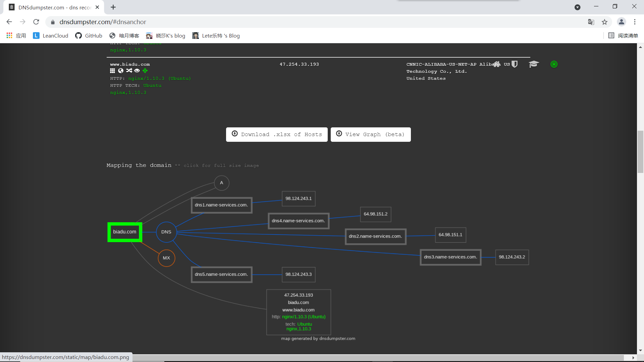644x362 pixels.
Task: Open View Graph (beta)
Action: click(x=371, y=134)
